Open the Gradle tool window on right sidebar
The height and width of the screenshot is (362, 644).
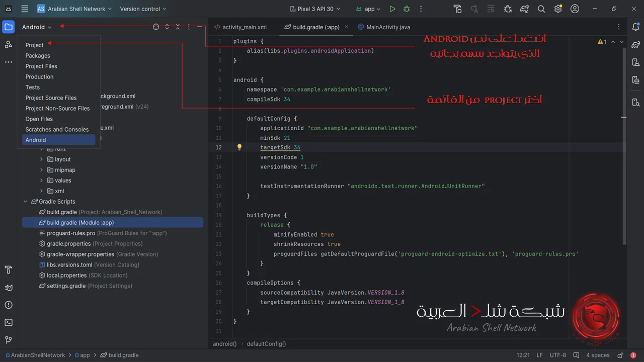[x=635, y=45]
